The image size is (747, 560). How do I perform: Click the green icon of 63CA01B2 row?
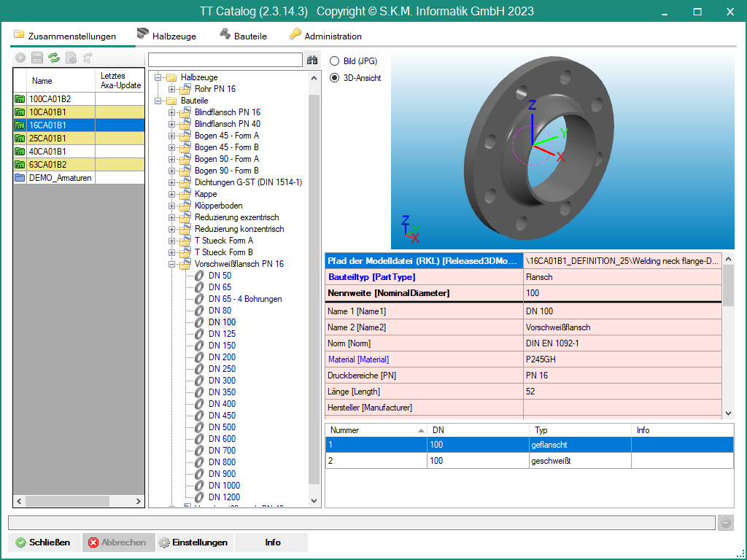[20, 165]
